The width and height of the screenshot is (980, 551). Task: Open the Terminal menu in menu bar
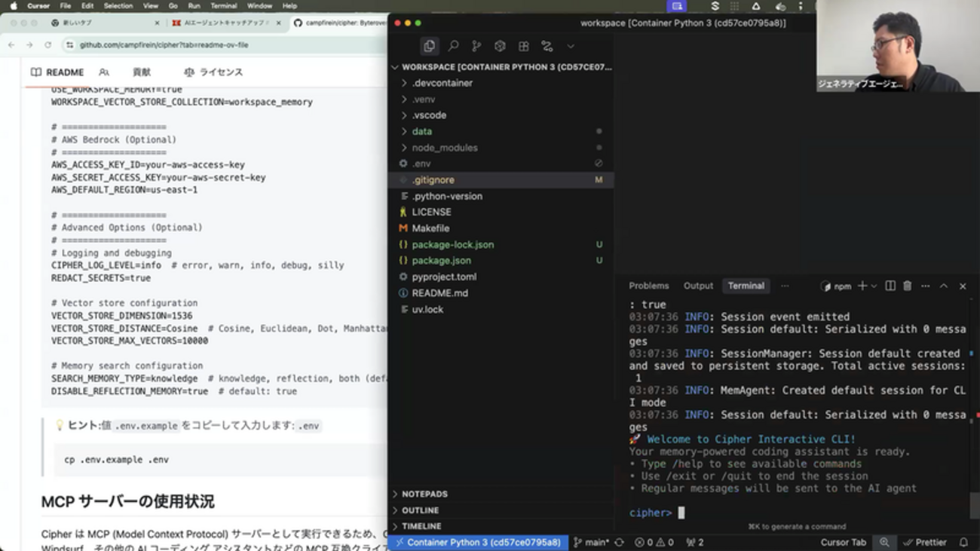(x=223, y=6)
